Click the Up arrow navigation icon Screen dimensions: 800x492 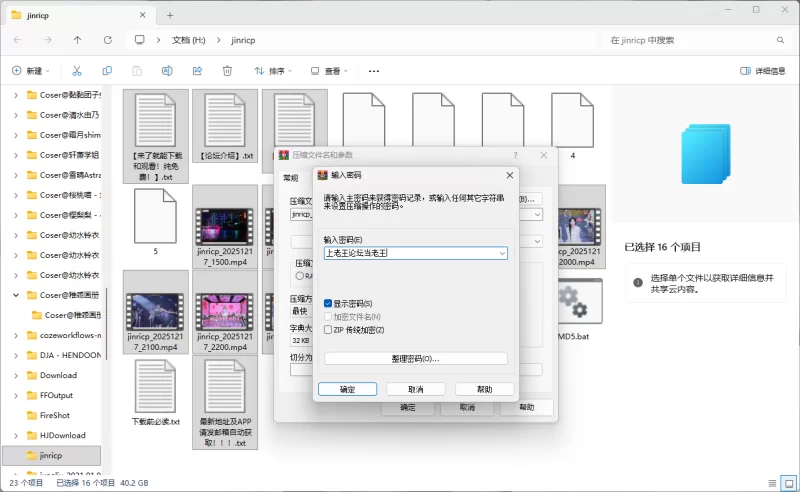(x=77, y=40)
